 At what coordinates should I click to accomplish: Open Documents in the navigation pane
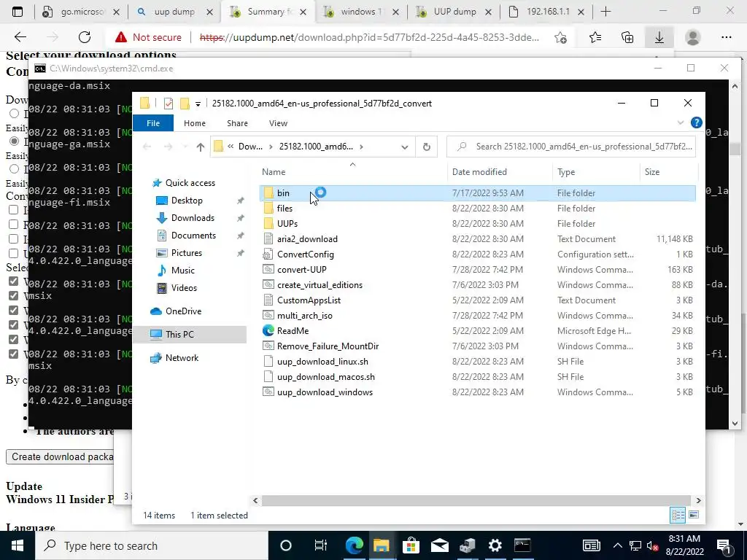tap(193, 236)
